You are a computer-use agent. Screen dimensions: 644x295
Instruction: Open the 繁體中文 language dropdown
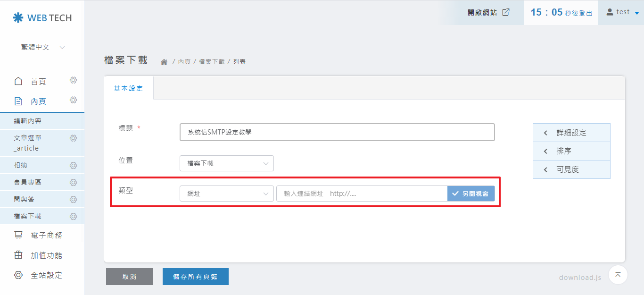pyautogui.click(x=42, y=47)
